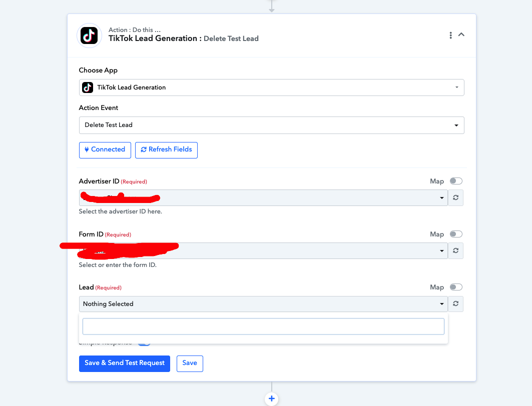This screenshot has height=406, width=532.
Task: Click the refresh icon beside Advertiser ID
Action: click(x=455, y=197)
